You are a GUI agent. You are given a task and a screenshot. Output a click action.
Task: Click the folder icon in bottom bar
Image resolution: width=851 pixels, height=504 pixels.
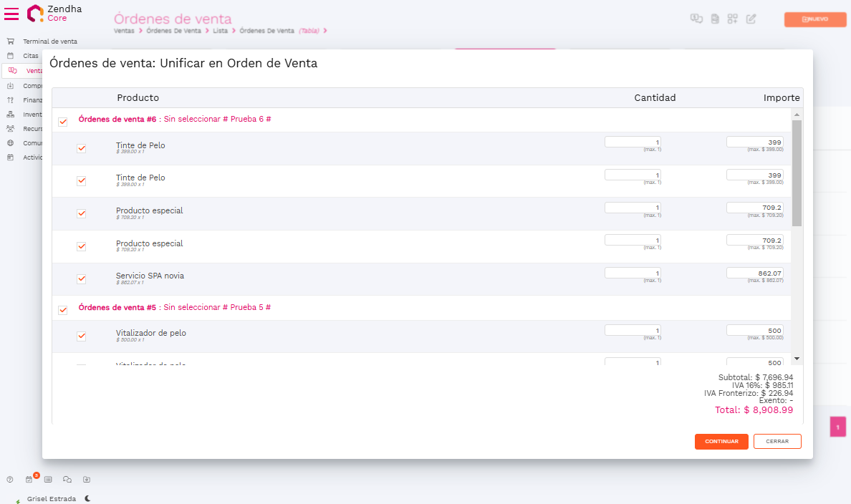87,479
